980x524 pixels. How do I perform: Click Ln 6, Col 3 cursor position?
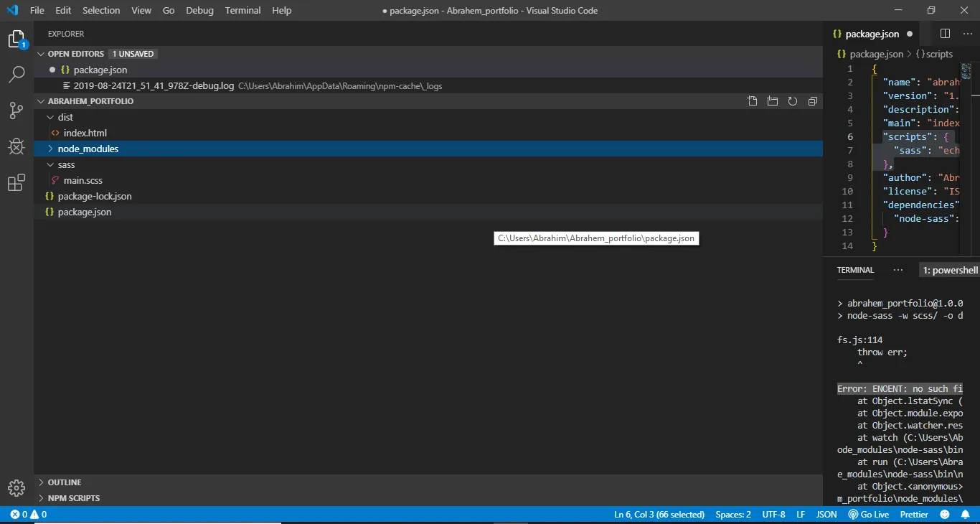[x=659, y=515]
